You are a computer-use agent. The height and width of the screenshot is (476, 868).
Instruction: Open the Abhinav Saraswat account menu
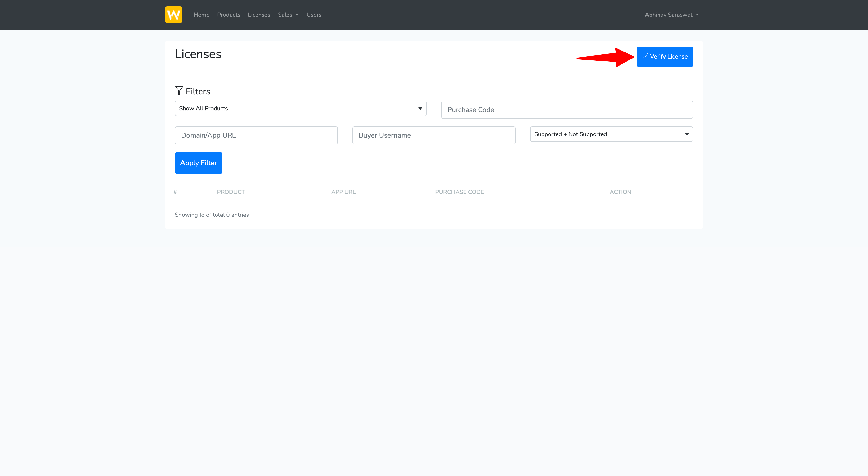point(671,15)
